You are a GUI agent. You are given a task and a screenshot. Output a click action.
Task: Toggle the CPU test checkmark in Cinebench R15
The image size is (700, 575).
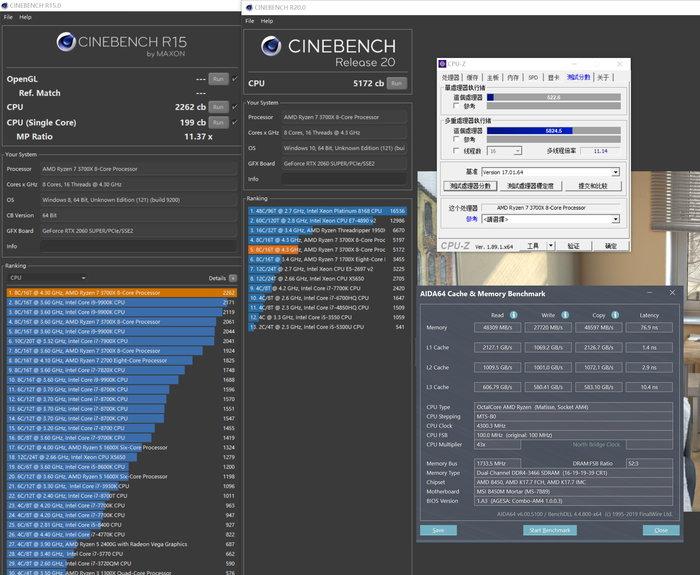point(235,107)
